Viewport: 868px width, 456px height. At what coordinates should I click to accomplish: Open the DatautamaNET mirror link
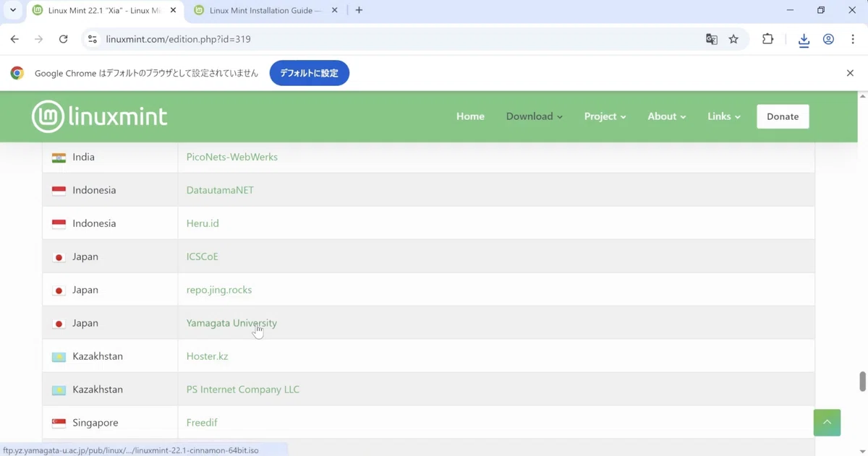220,190
